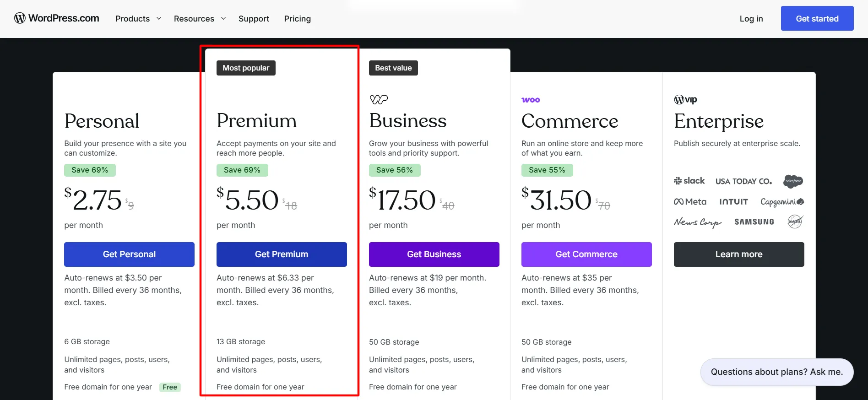Click the Log in link
Image resolution: width=868 pixels, height=400 pixels.
click(x=751, y=19)
